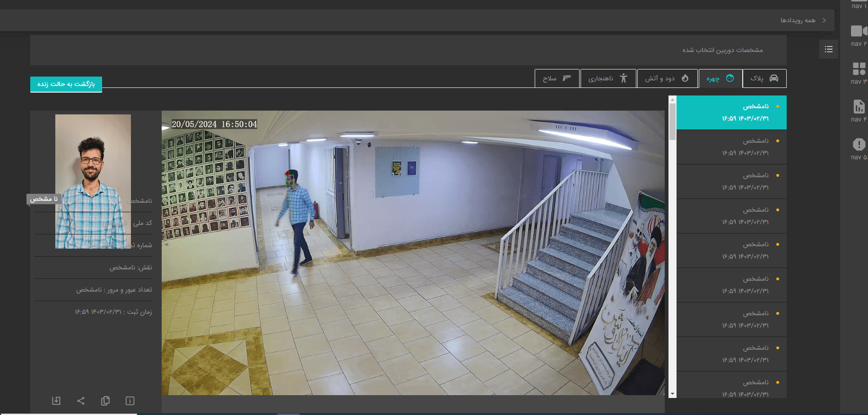Switch to the ناهنجاری (anomaly) tab

608,78
